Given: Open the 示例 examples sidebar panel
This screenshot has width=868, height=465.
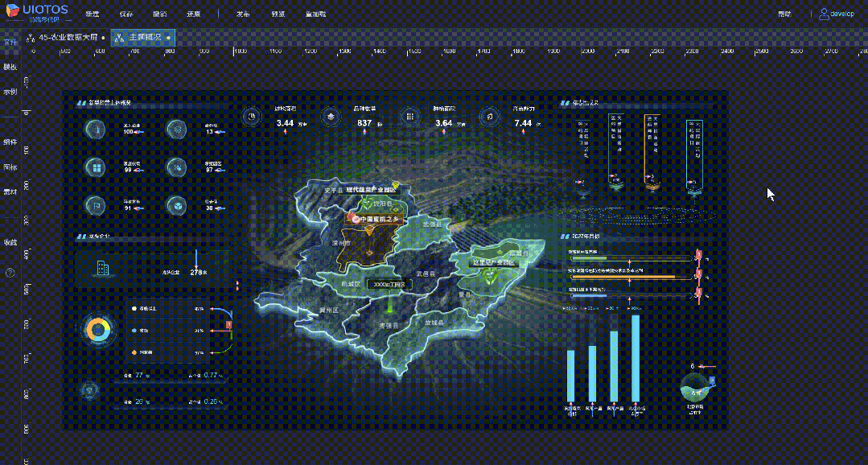Looking at the screenshot, I should tap(10, 92).
